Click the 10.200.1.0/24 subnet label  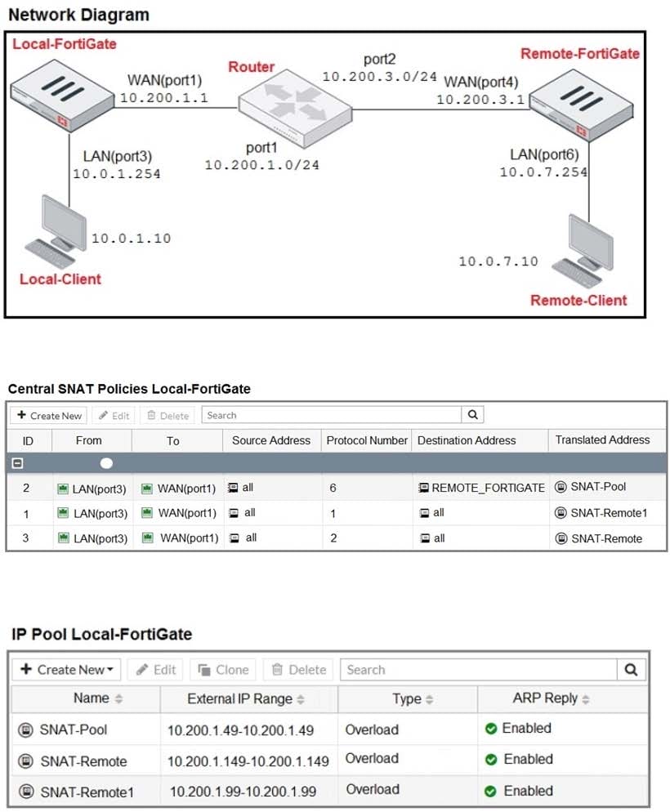click(x=262, y=165)
